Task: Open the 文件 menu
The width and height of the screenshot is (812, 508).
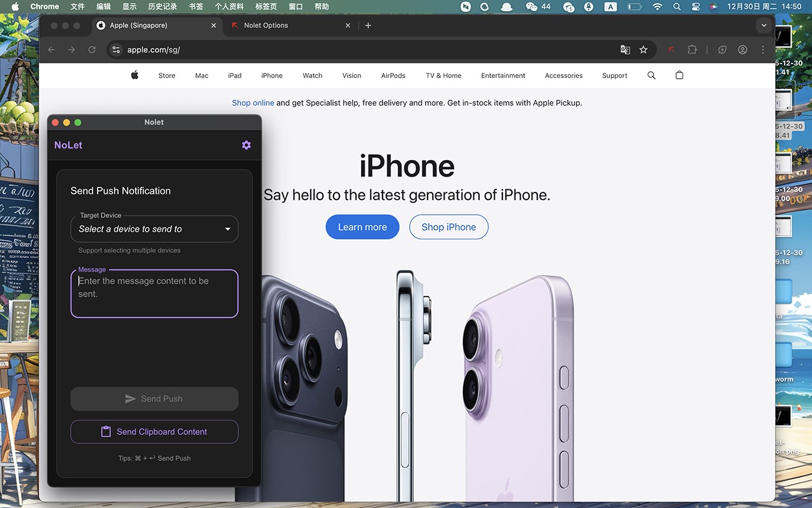Action: click(77, 6)
